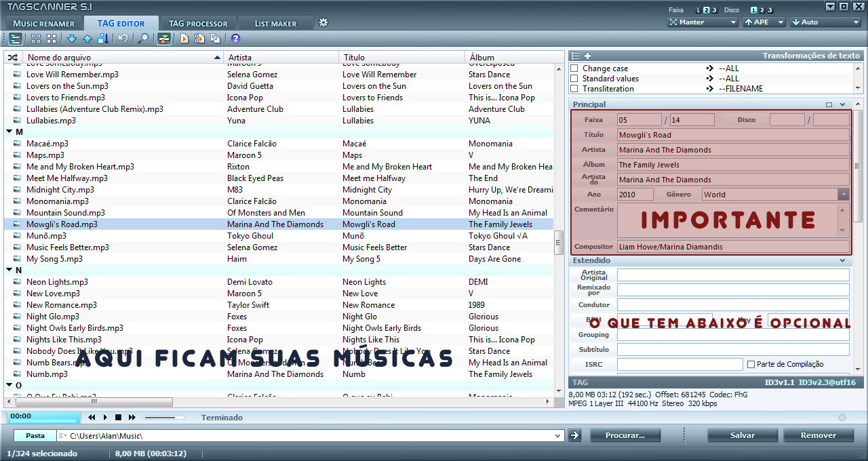Click the Salvar button
The image size is (868, 461).
743,435
